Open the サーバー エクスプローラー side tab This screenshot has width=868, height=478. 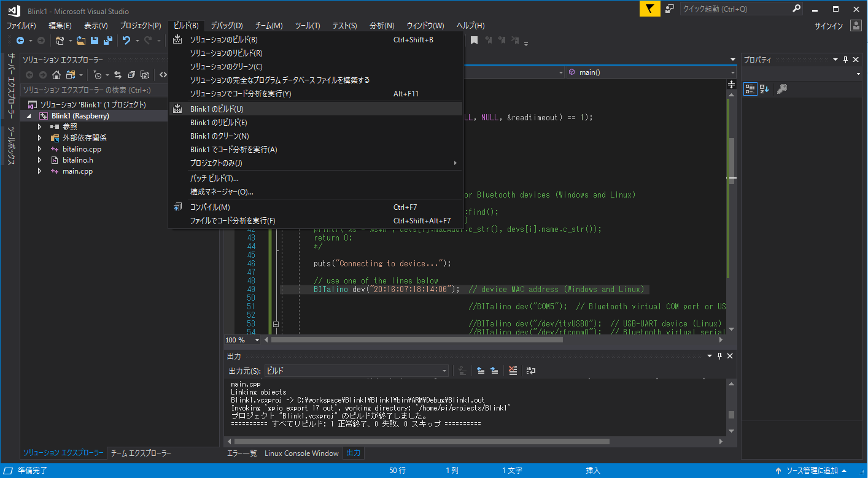pyautogui.click(x=10, y=87)
